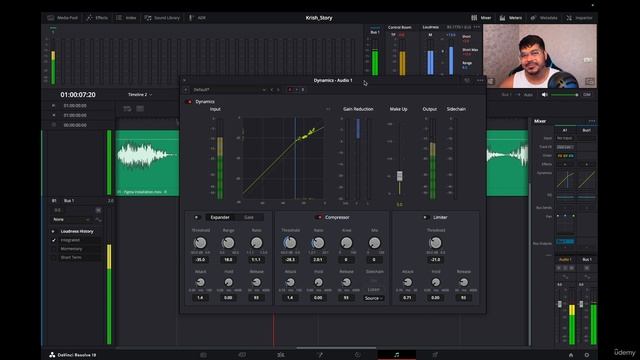Click the Expander Ratio knob

256,243
